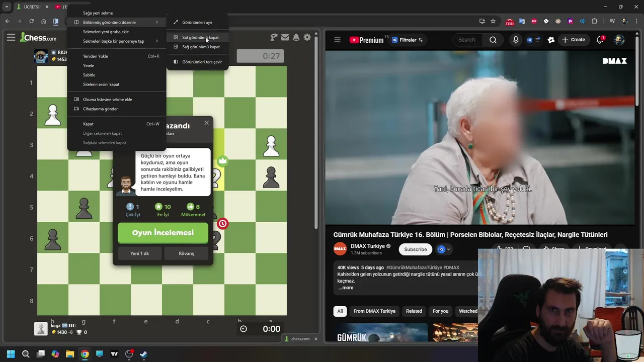Expand video description with ...more
The width and height of the screenshot is (644, 362).
coord(346,288)
